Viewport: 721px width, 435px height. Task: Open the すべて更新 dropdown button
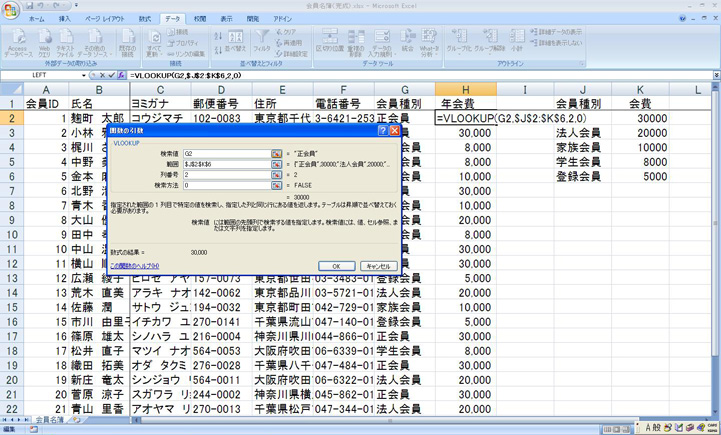click(154, 42)
